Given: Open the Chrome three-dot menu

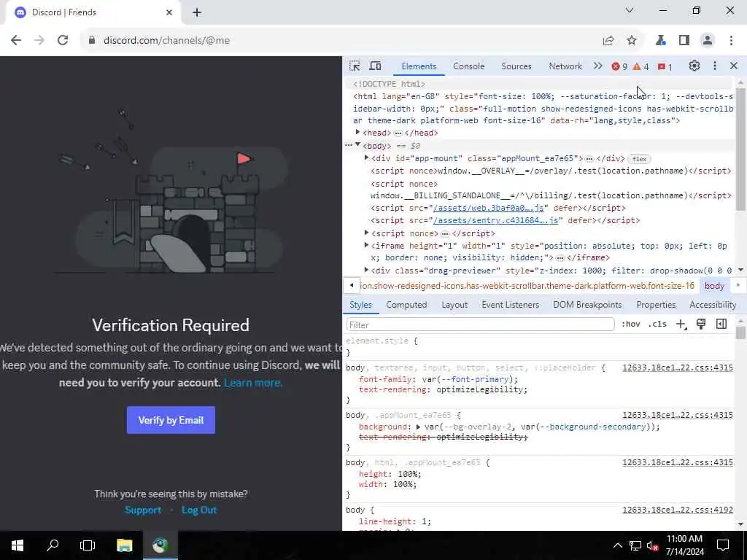Looking at the screenshot, I should click(731, 41).
